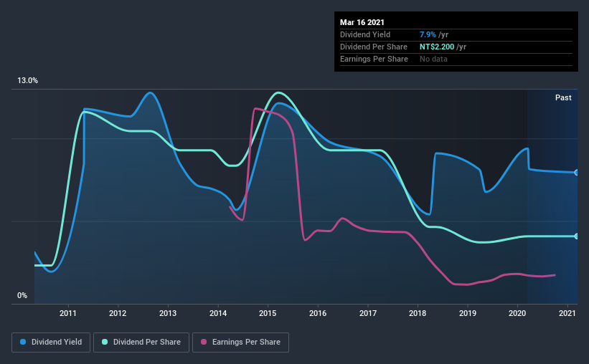Click the Mar 16 2021 tooltip date
The width and height of the screenshot is (589, 364).
[362, 22]
